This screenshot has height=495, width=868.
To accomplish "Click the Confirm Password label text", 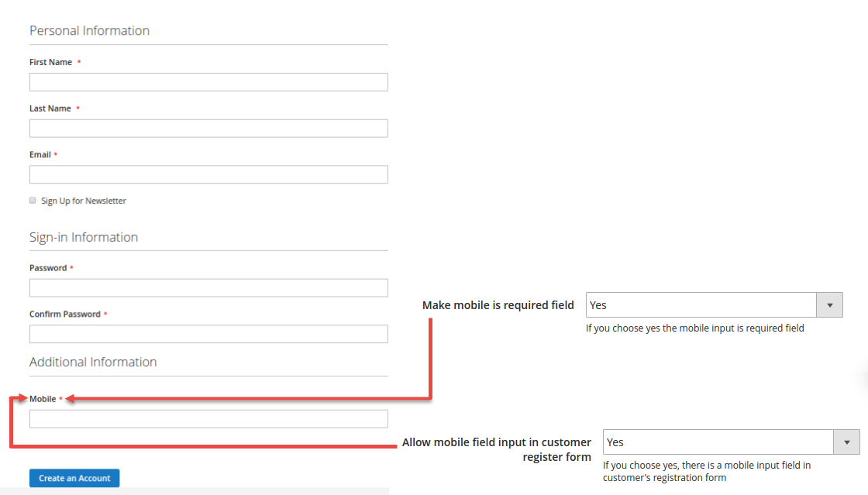I will coord(65,314).
